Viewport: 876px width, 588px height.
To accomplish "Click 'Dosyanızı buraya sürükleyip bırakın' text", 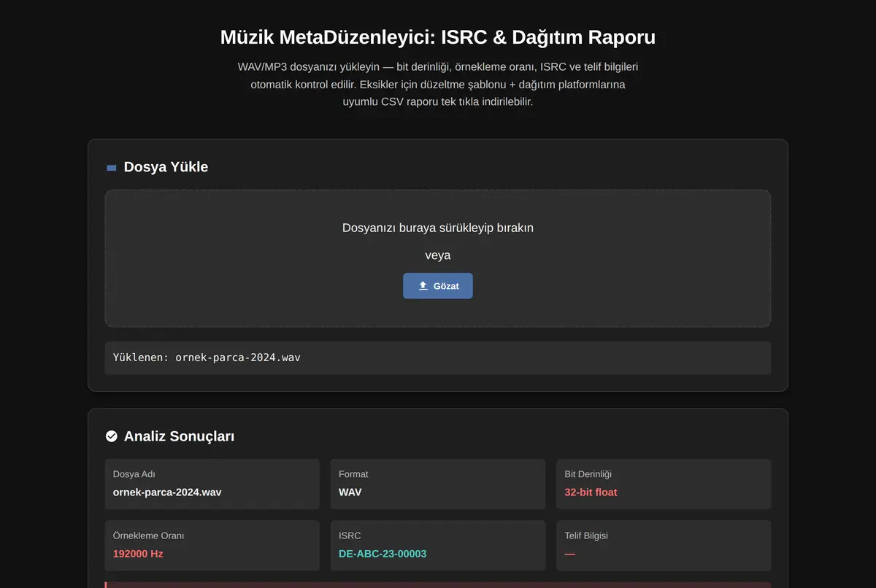I will (x=438, y=228).
